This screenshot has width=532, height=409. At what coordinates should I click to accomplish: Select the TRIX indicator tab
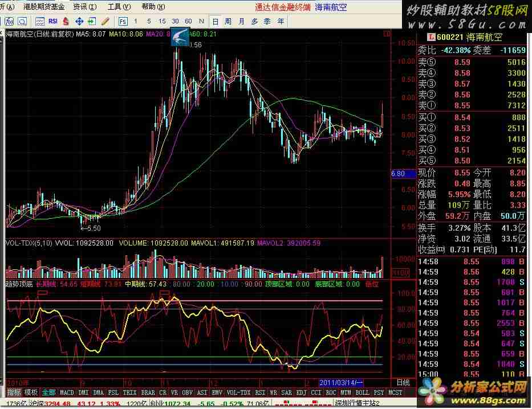[x=129, y=392]
